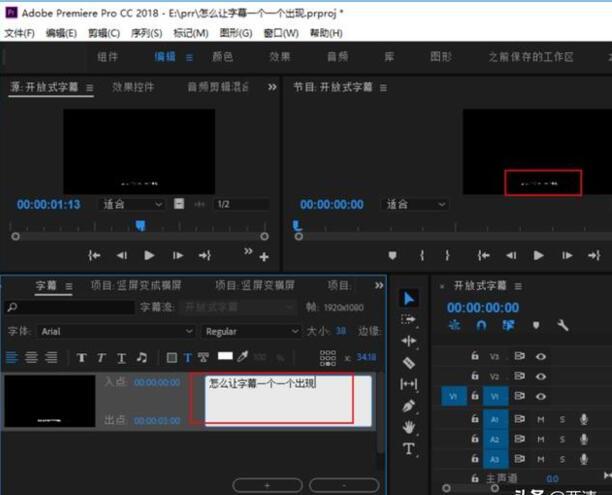Toggle V1 track output eye
612x495 pixels.
541,396
